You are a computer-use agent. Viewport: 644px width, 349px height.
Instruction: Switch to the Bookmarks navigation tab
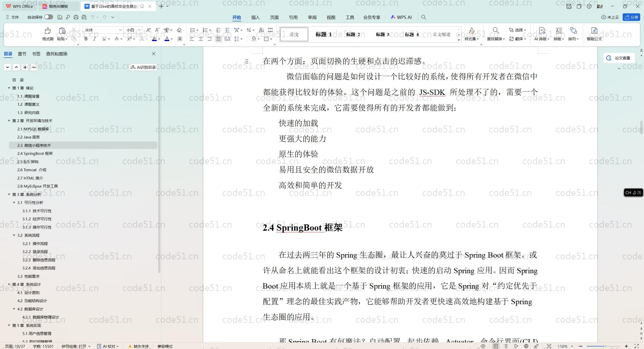click(x=36, y=54)
